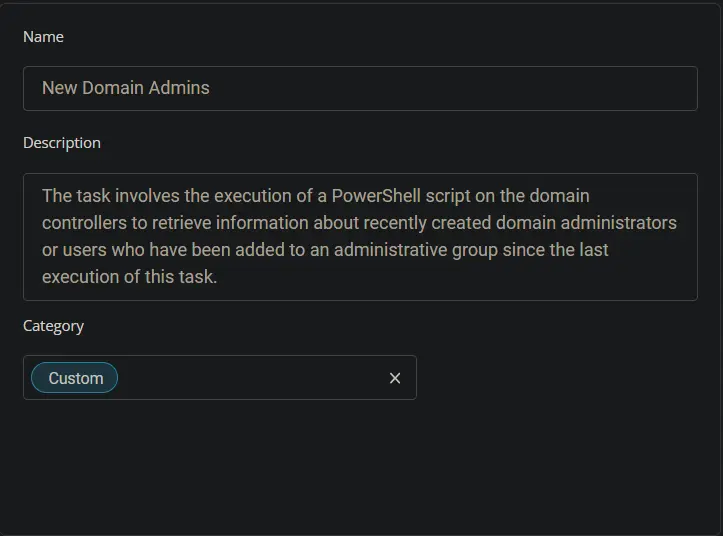Click the word 'Admins' in the Name field
Image resolution: width=723 pixels, height=536 pixels.
[179, 88]
